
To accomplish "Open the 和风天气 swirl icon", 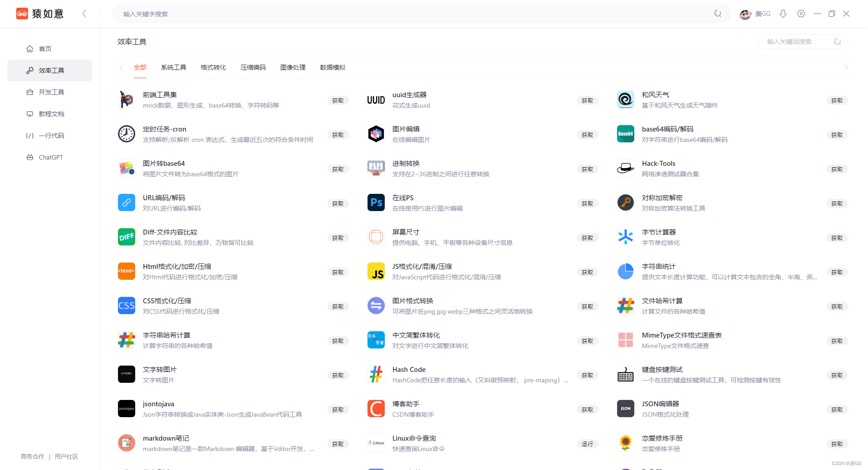I will [626, 100].
